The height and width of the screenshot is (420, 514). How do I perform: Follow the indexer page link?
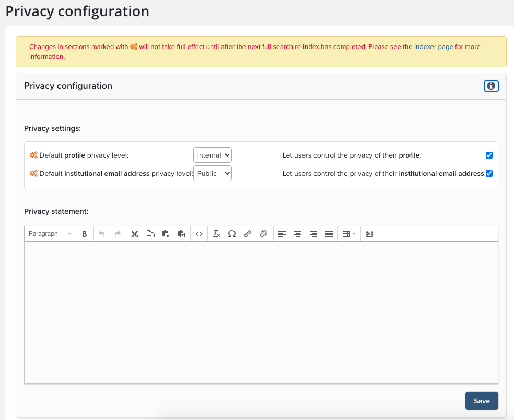pos(434,47)
